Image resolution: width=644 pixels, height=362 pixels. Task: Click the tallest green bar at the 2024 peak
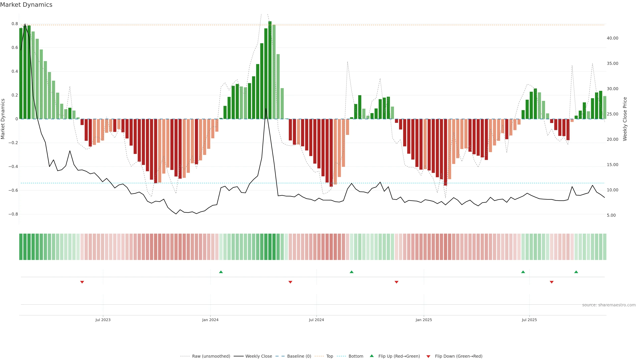tap(270, 70)
